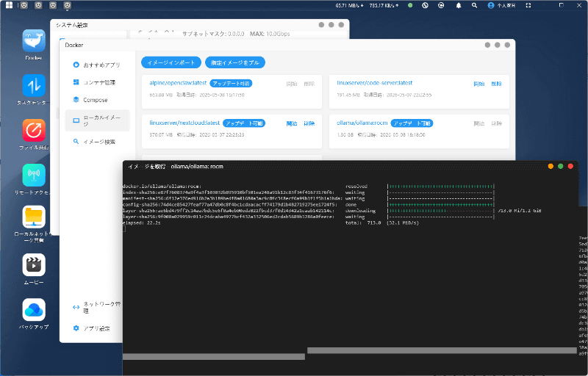The height and width of the screenshot is (376, 588).
Task: Select the second running-app icon in top bar
Action: [x=38, y=5]
